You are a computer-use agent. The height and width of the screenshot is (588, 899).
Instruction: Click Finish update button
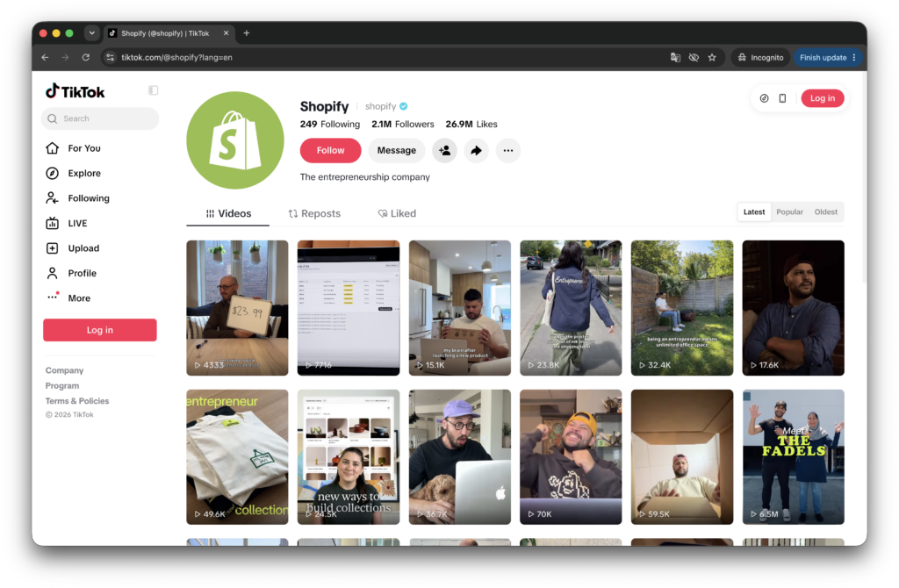823,57
